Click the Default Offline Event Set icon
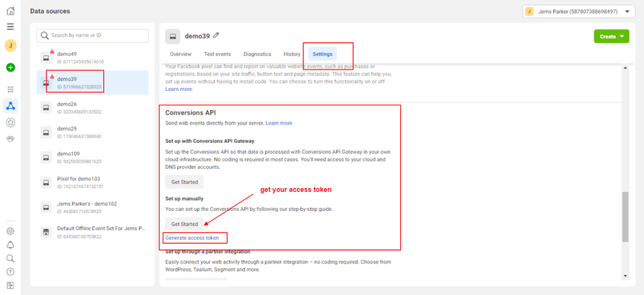Screen dimensions: 644x295 (x=46, y=232)
